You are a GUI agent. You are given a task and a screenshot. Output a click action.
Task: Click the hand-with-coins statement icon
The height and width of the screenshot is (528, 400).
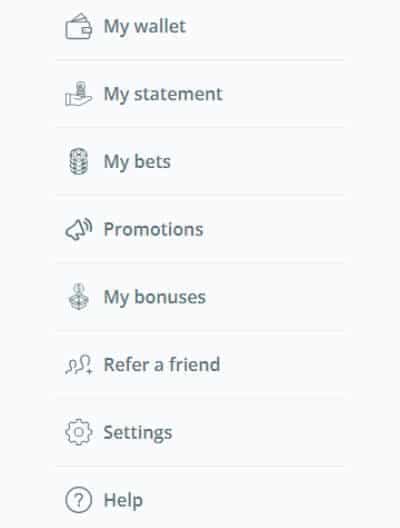tap(78, 94)
